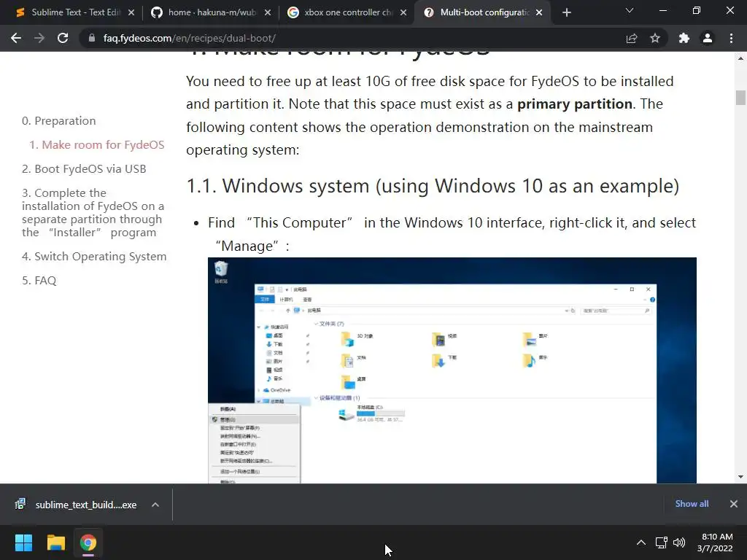Bookmark this tab with the star
Screen dimensions: 747x560
(655, 38)
